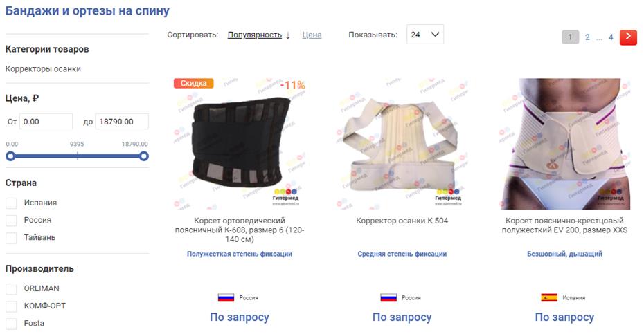Image resolution: width=644 pixels, height=334 pixels.
Task: Click the maximum price field 18790.00
Action: pos(122,122)
